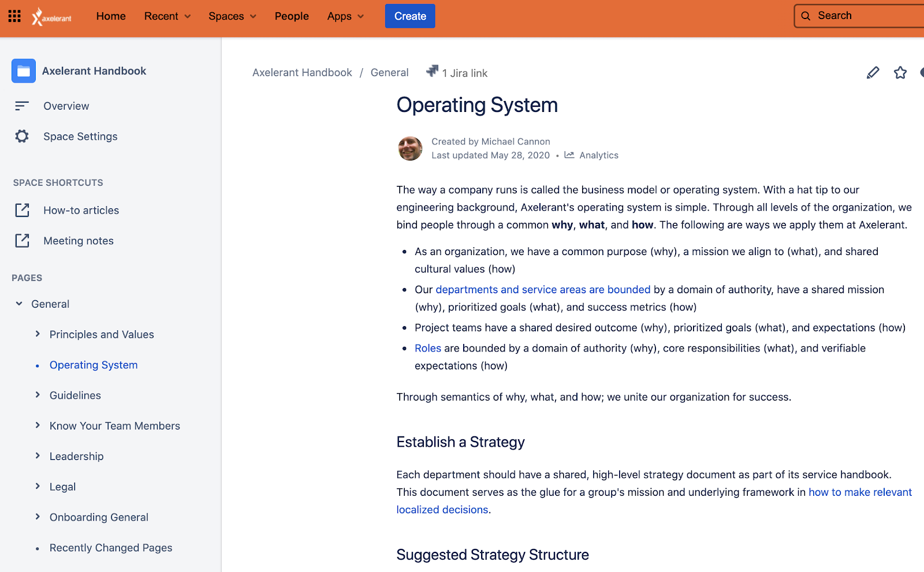The image size is (924, 572).
Task: Click the How-to articles external link icon
Action: click(x=22, y=210)
